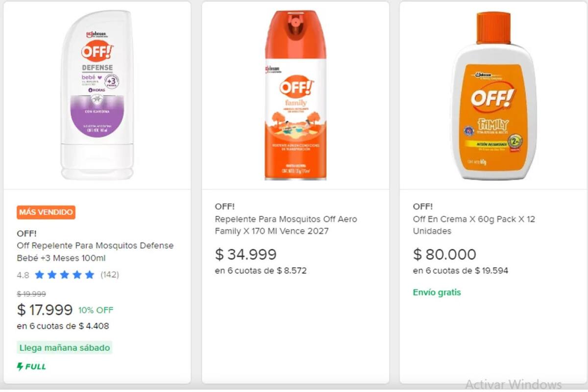This screenshot has width=588, height=392.
Task: Click the 4.8 rating number
Action: coord(23,275)
